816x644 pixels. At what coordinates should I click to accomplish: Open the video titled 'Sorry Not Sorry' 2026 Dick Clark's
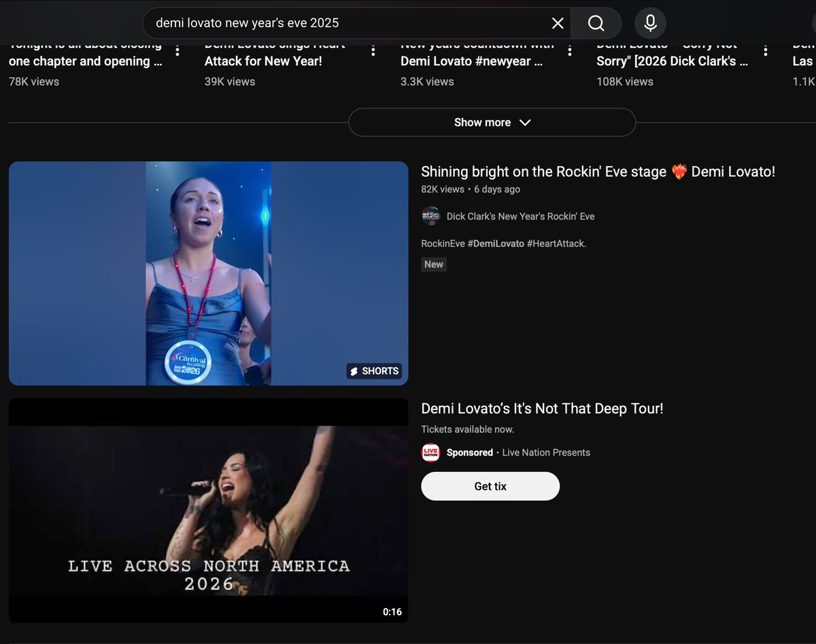(x=673, y=53)
